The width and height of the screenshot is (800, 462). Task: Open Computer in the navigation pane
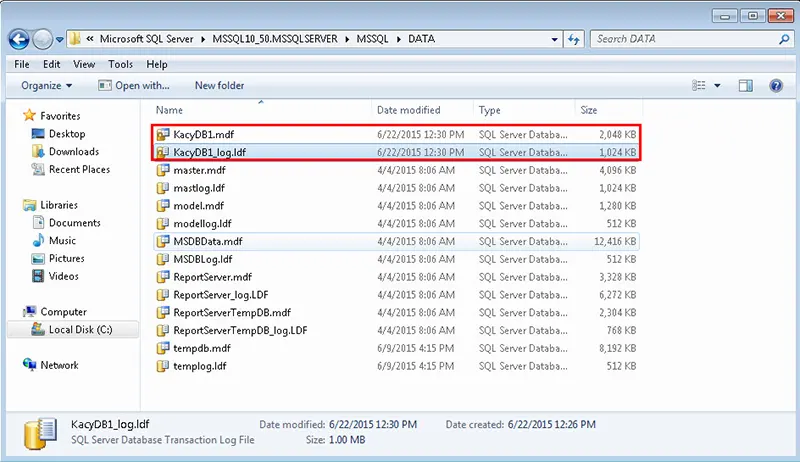click(x=63, y=312)
